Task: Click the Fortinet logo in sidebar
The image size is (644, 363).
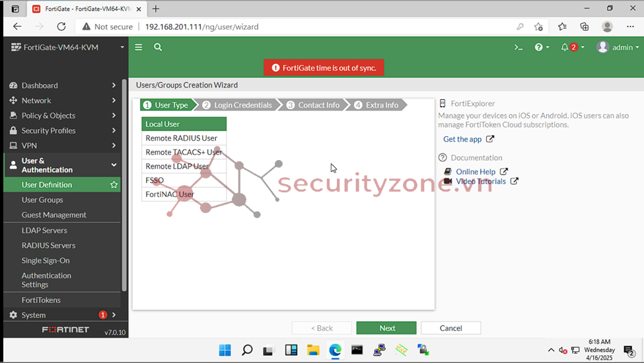Action: [x=65, y=330]
